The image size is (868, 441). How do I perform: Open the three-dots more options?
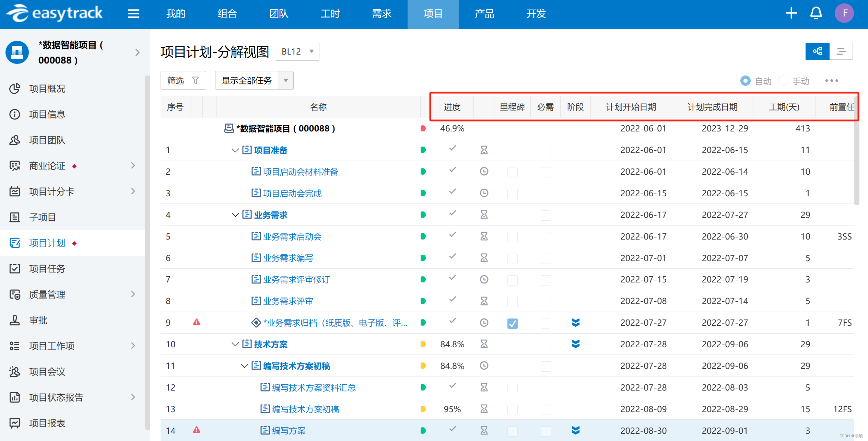(832, 81)
